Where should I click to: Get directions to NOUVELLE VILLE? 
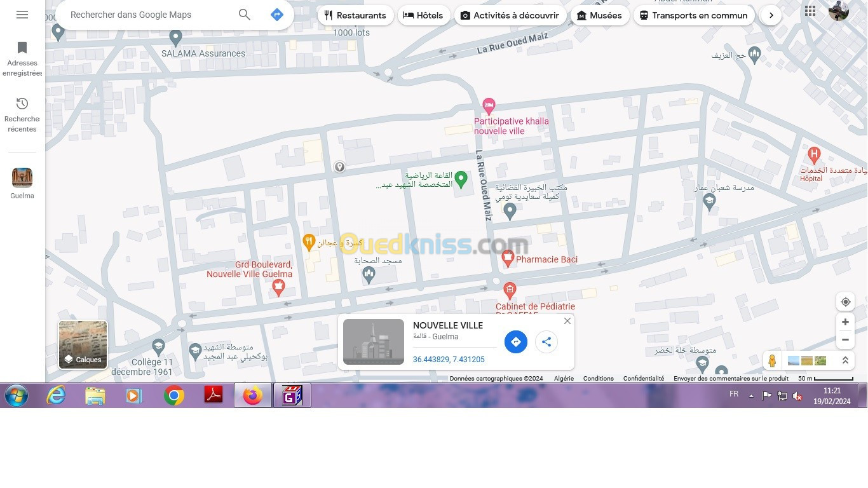click(516, 342)
